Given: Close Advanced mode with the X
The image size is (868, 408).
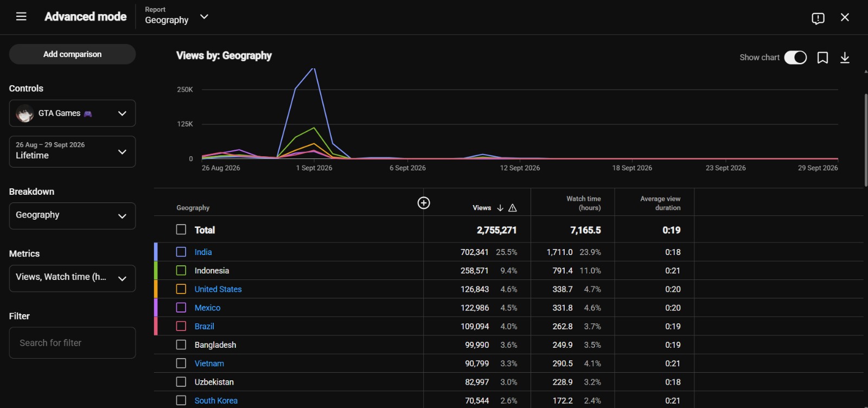Looking at the screenshot, I should [845, 17].
